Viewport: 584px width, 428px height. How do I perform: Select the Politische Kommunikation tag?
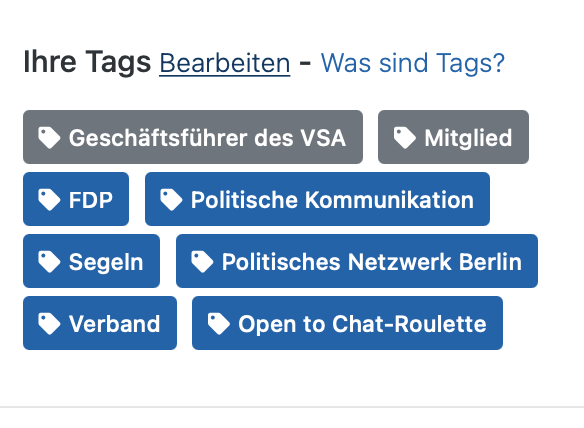(317, 199)
